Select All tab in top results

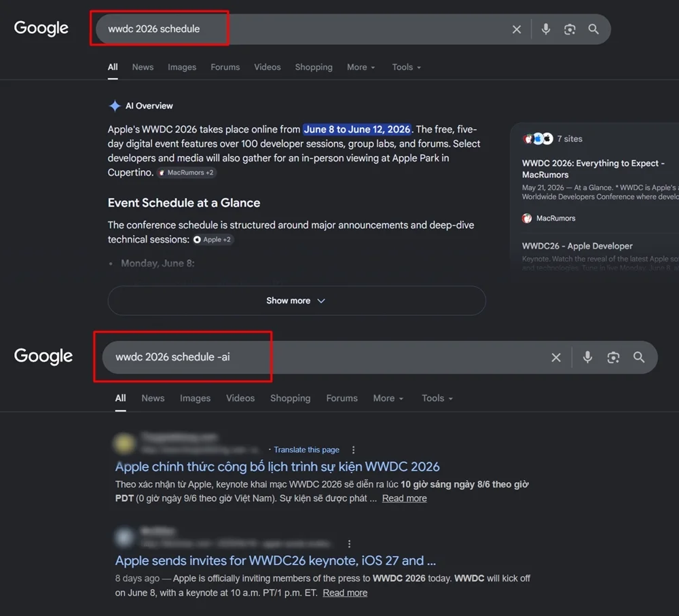pos(113,67)
